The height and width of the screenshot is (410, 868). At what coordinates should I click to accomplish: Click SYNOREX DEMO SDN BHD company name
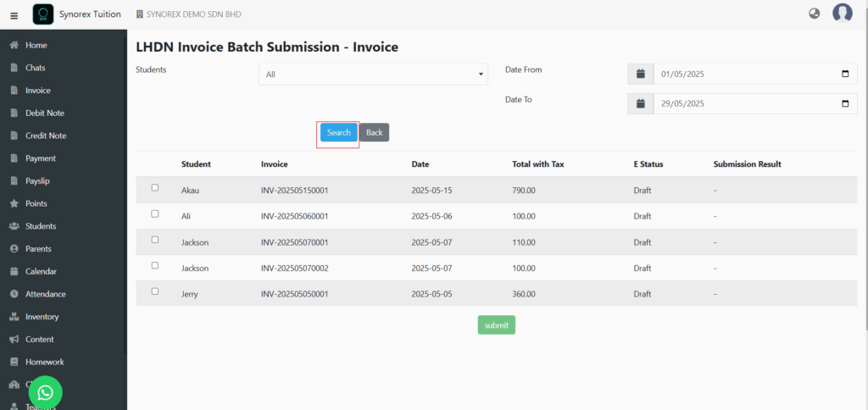tap(194, 14)
